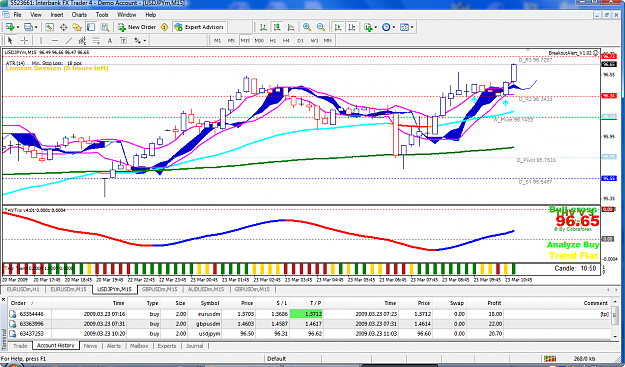Open the View menu
The height and width of the screenshot is (367, 625).
point(36,15)
